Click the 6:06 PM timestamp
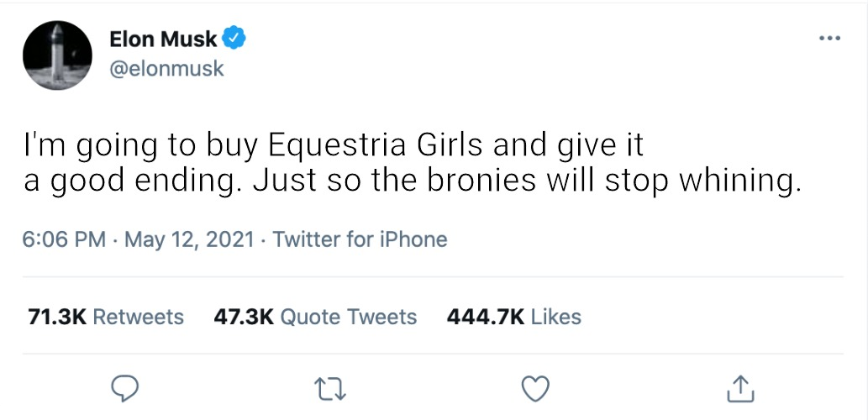 tap(64, 239)
